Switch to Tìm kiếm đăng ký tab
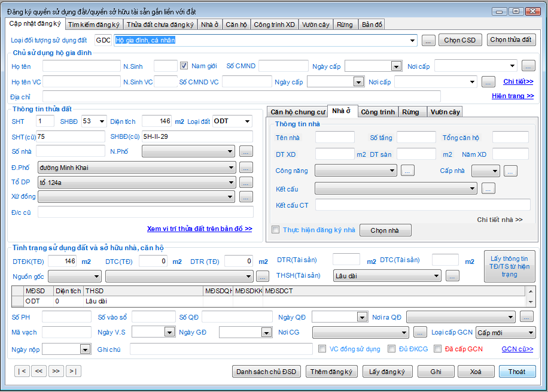This screenshot has height=392, width=548. (94, 25)
